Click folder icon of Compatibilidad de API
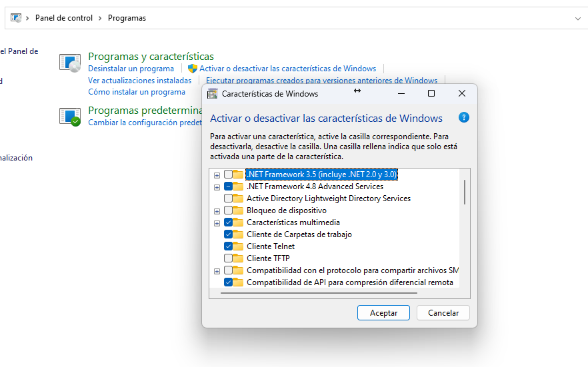 [x=238, y=282]
